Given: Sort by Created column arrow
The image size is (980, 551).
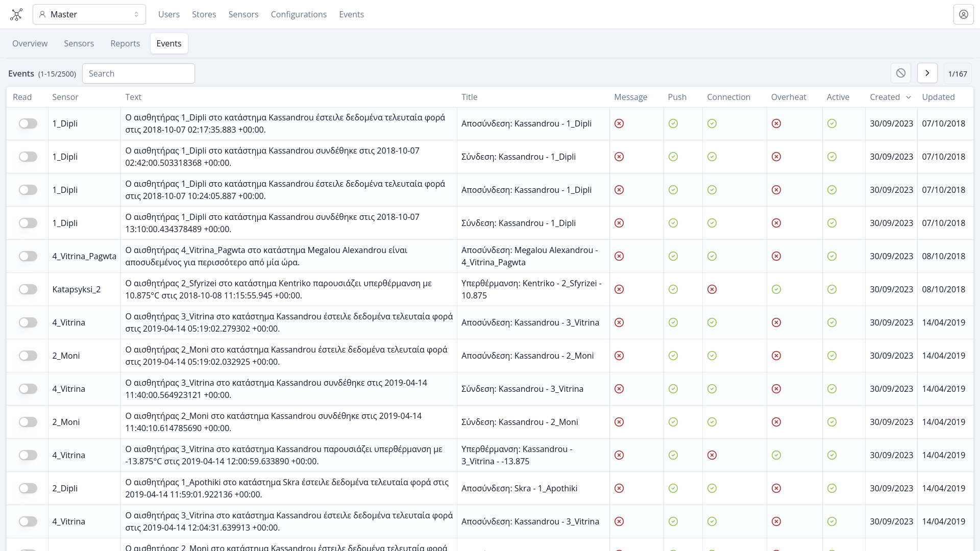Looking at the screenshot, I should click(909, 97).
